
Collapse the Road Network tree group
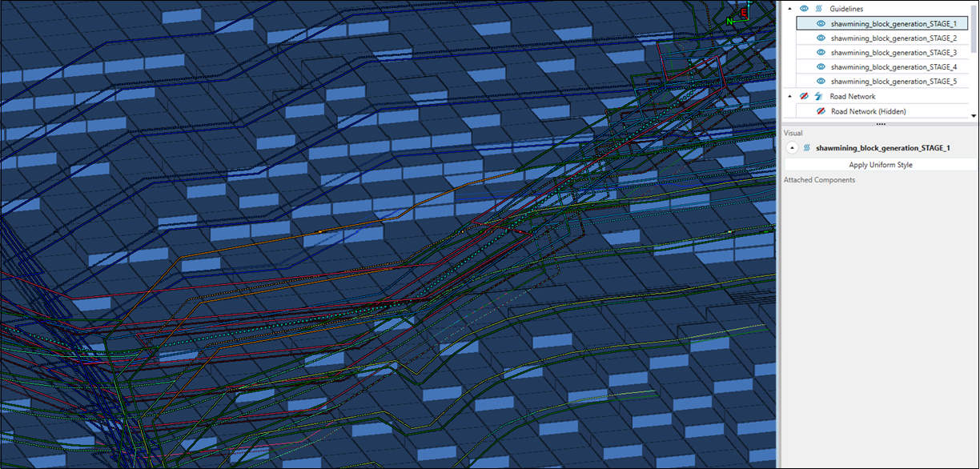point(789,96)
